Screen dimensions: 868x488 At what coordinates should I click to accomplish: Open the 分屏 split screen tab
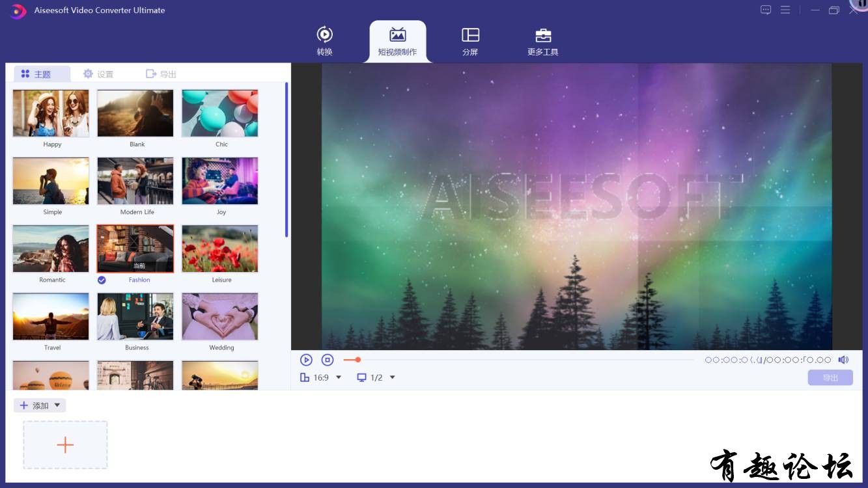(470, 41)
